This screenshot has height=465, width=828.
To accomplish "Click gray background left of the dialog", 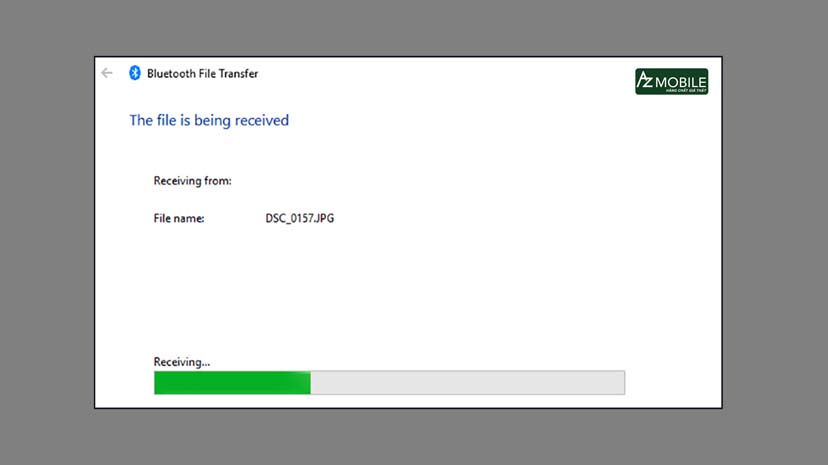I will tap(47, 232).
